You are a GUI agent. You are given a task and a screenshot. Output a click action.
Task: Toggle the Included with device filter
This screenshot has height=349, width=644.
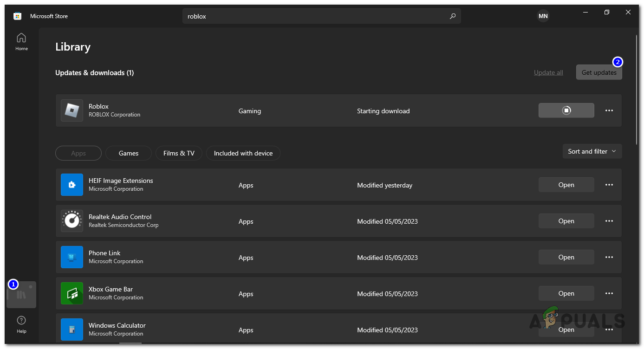point(243,153)
